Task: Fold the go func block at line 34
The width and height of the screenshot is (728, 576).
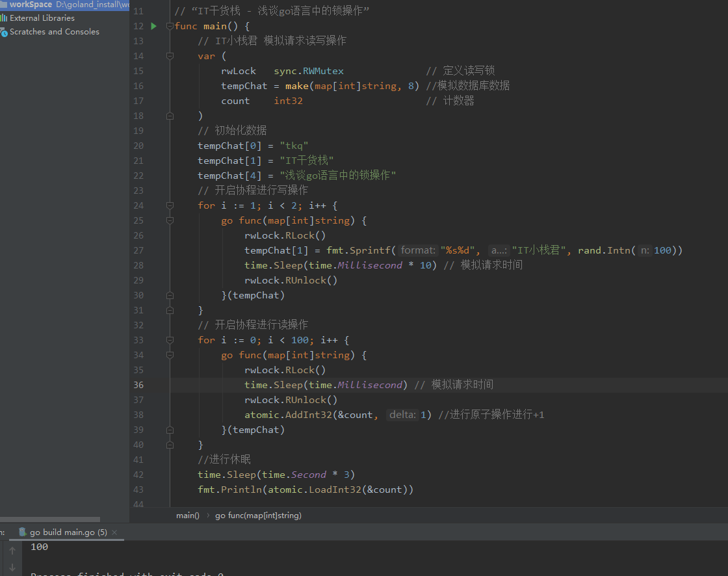Action: pyautogui.click(x=170, y=355)
